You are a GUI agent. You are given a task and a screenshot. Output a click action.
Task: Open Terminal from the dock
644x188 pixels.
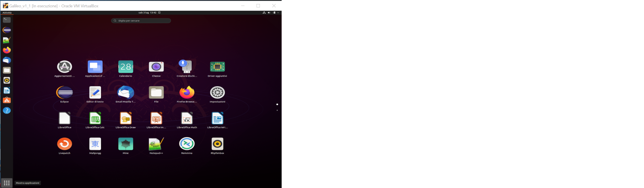point(7,20)
